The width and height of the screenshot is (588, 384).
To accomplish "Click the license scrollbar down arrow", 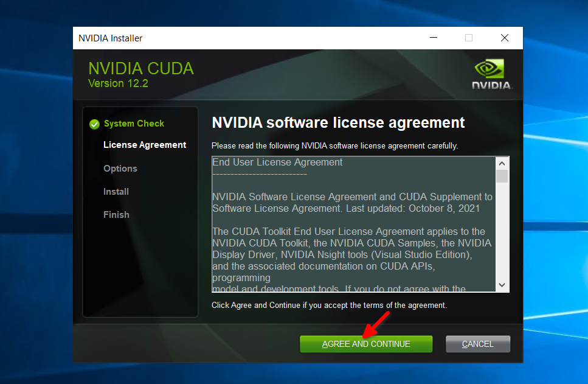I will [x=502, y=285].
